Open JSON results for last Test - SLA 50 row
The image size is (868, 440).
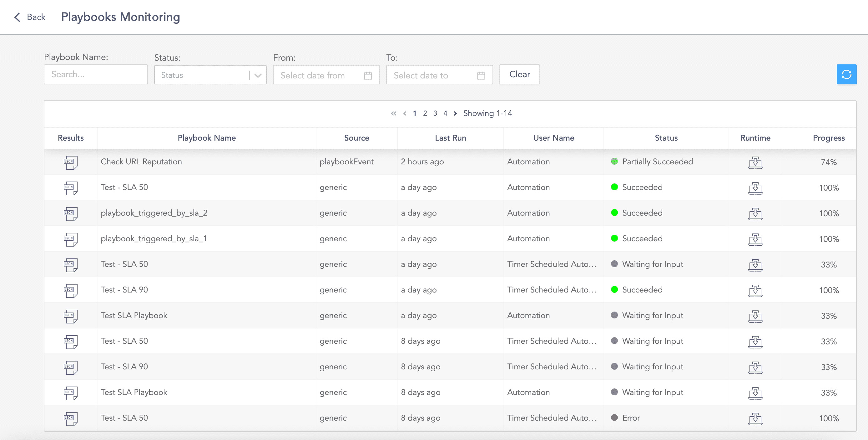pyautogui.click(x=70, y=418)
